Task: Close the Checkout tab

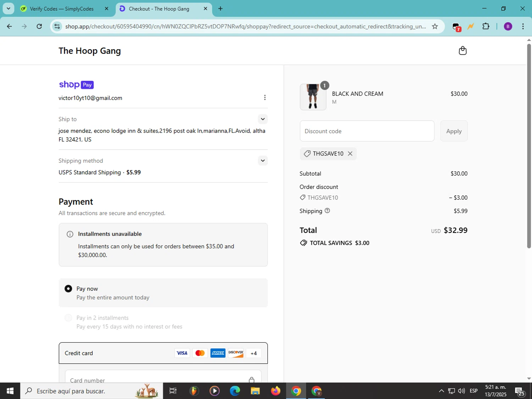Action: coord(205,9)
